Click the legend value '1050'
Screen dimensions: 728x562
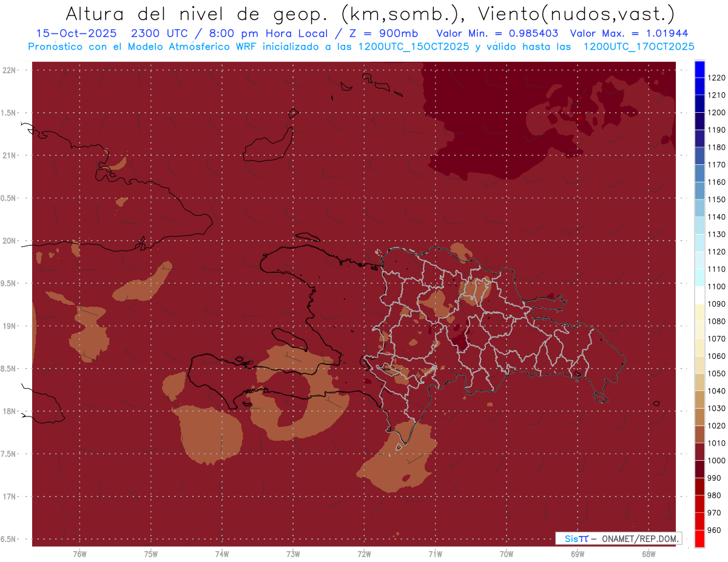click(x=718, y=373)
